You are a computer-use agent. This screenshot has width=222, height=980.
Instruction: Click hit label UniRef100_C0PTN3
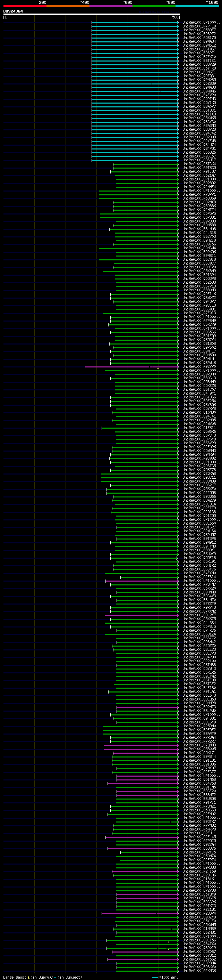(x=199, y=99)
